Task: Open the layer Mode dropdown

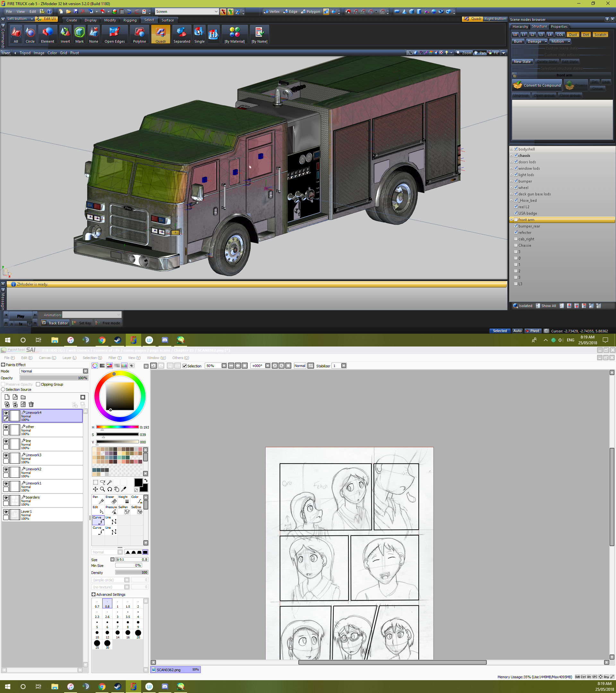Action: coord(85,371)
